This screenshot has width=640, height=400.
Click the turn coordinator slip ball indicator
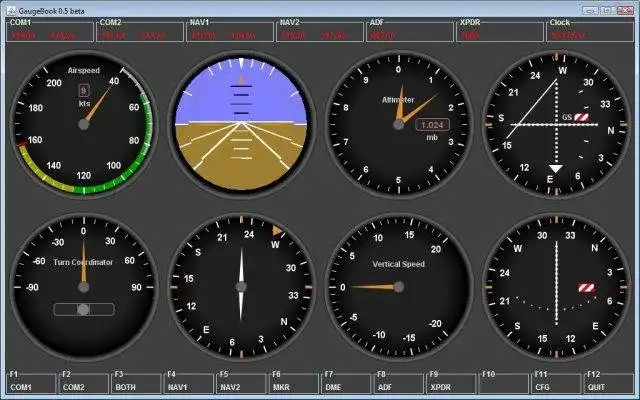84,309
